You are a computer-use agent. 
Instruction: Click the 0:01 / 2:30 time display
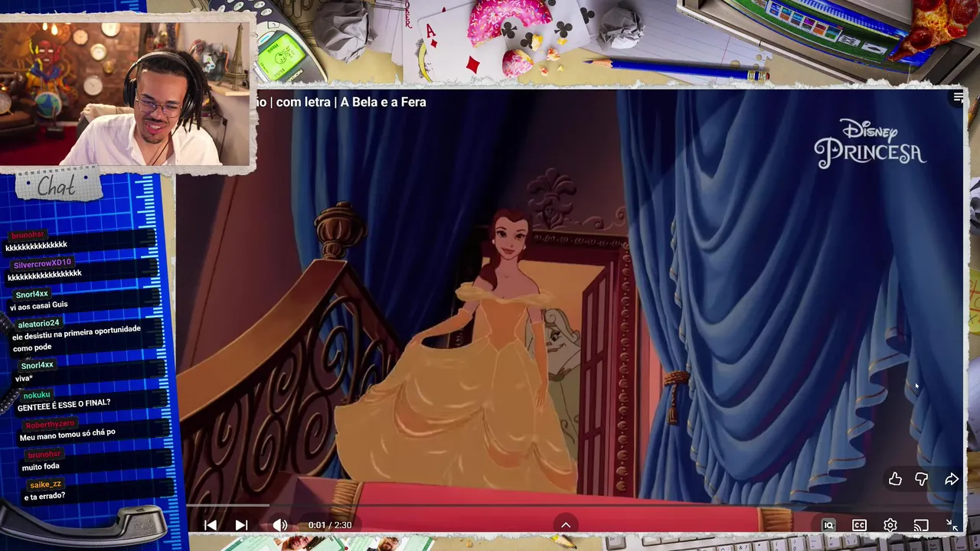330,525
